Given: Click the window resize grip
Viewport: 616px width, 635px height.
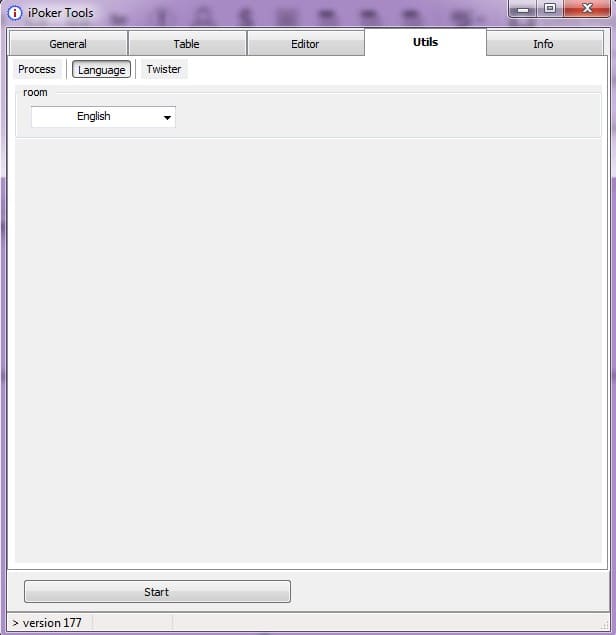Looking at the screenshot, I should [604, 624].
